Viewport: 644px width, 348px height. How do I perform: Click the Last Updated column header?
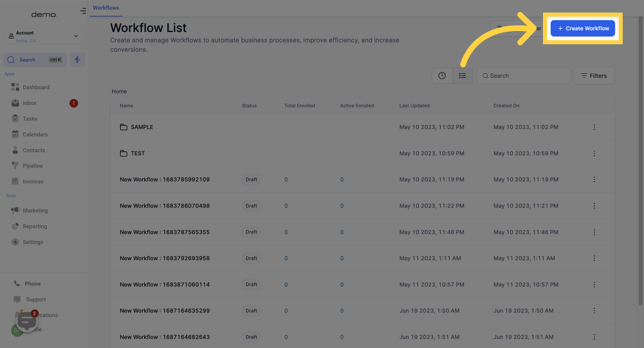pos(414,105)
